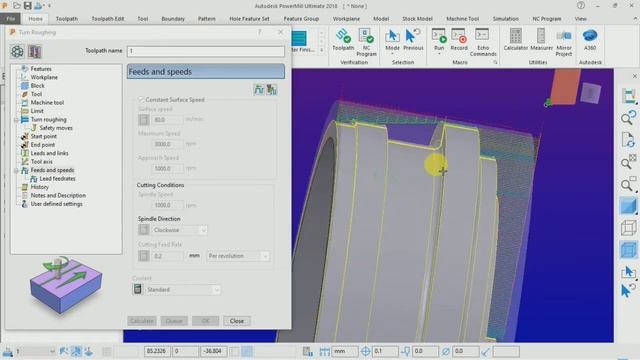Click the Close button in dialog
The width and height of the screenshot is (640, 360).
click(237, 321)
